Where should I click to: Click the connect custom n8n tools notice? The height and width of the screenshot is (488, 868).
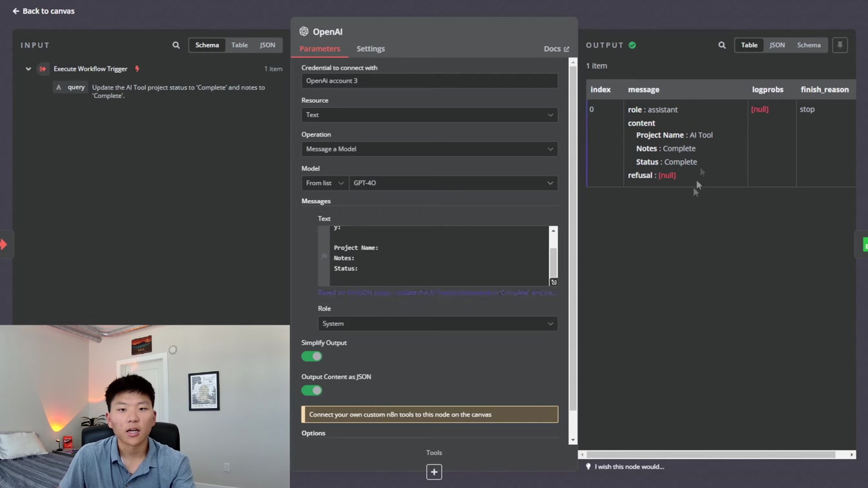pyautogui.click(x=429, y=414)
